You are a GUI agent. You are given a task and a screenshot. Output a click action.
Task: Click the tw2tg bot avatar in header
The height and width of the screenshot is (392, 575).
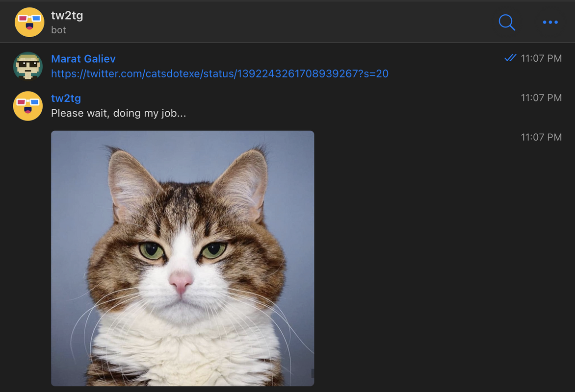pyautogui.click(x=29, y=23)
